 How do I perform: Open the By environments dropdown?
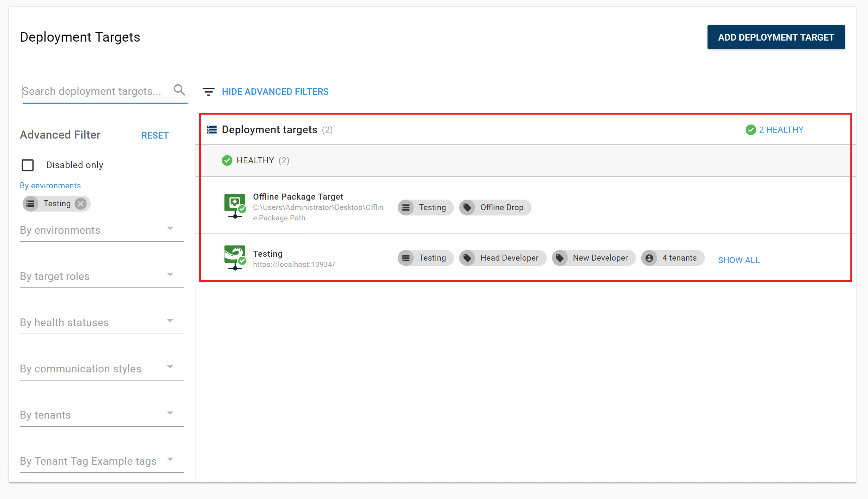pyautogui.click(x=102, y=230)
